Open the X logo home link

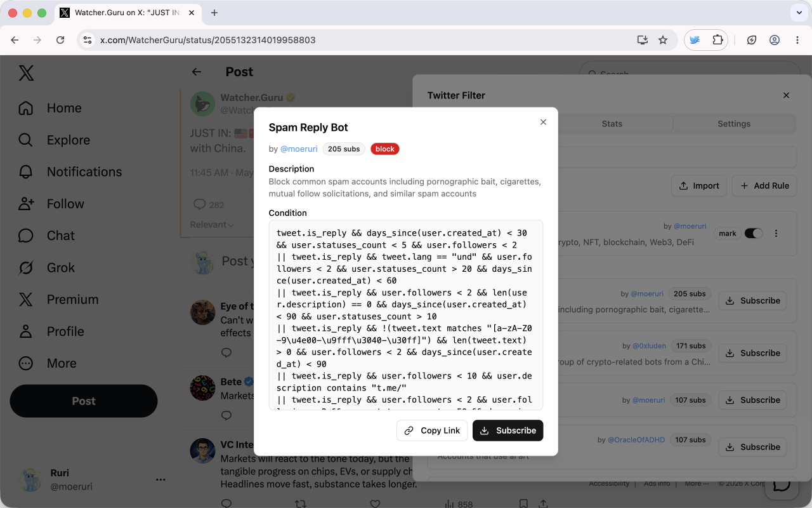point(26,73)
